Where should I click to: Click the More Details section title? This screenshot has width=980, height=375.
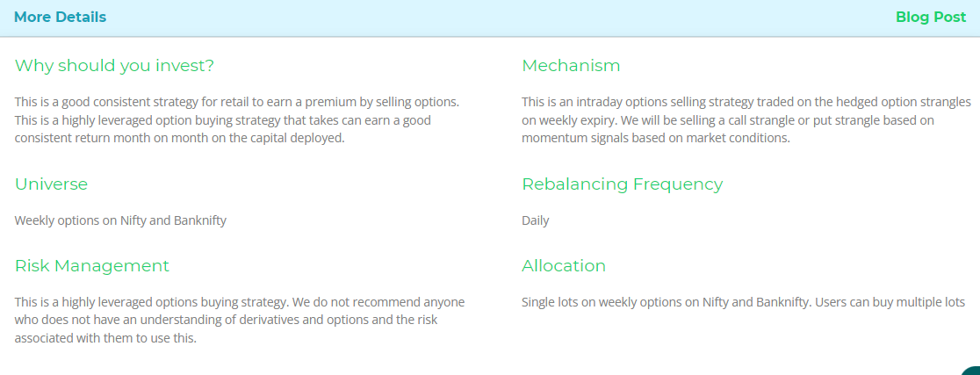[60, 18]
